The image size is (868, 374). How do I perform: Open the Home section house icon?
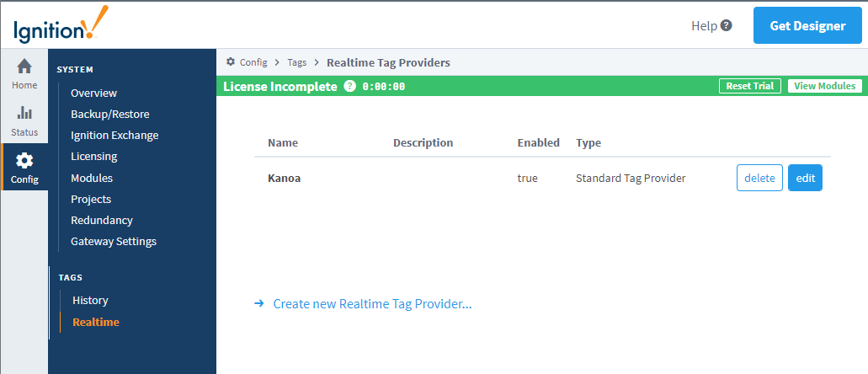(24, 67)
